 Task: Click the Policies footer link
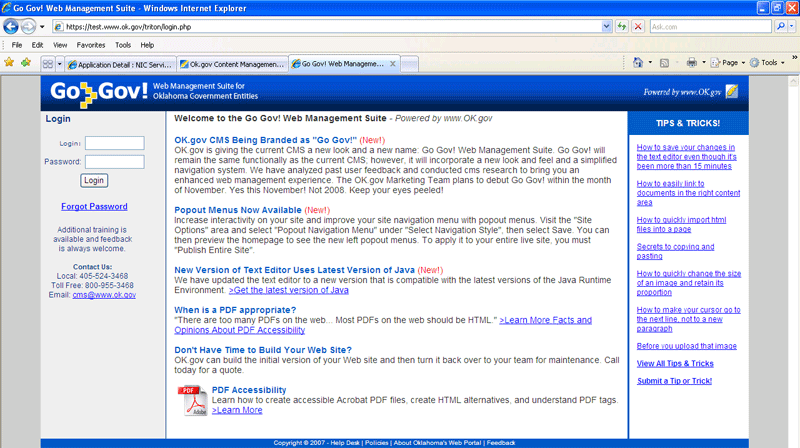[377, 443]
